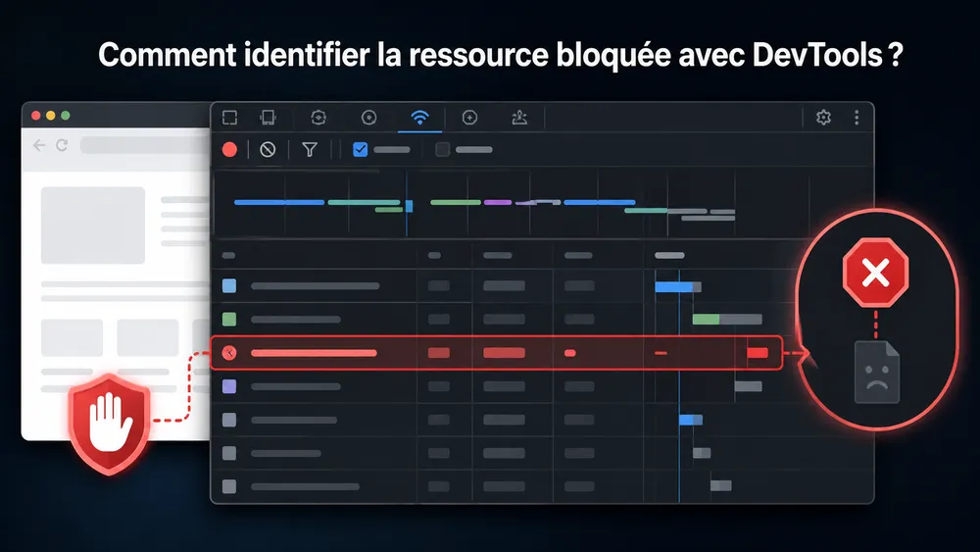The image size is (980, 552).
Task: Click the browser address bar
Action: point(145,146)
